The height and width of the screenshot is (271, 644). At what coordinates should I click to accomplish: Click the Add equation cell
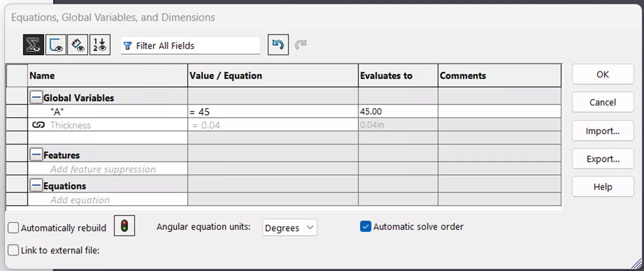point(80,200)
